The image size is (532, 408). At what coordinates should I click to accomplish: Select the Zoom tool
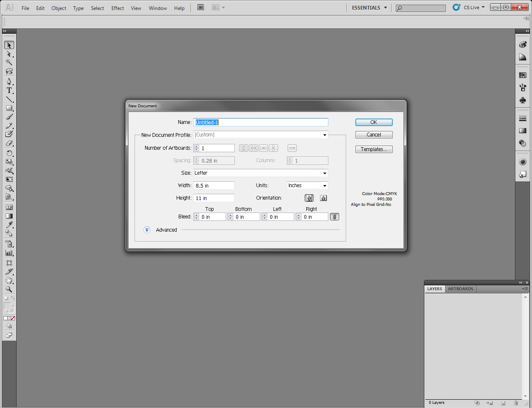(x=9, y=289)
